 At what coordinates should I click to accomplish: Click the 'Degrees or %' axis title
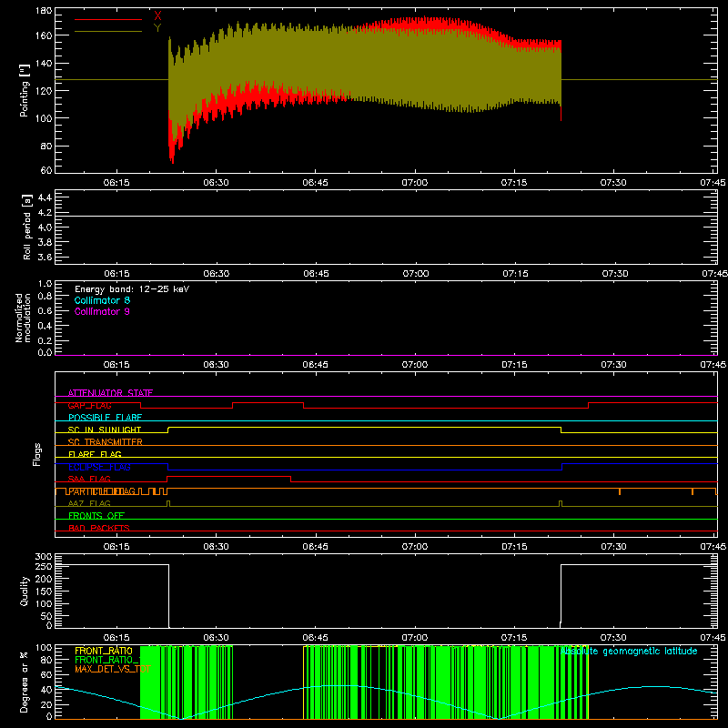tap(25, 682)
